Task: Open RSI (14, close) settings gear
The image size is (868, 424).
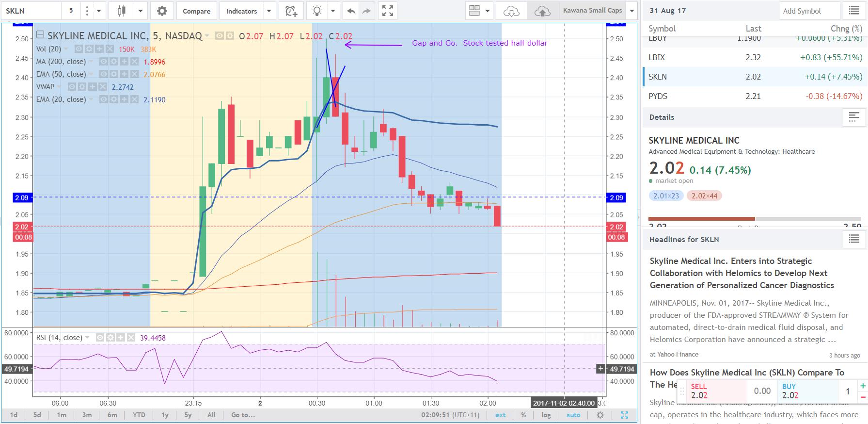Action: pos(110,338)
